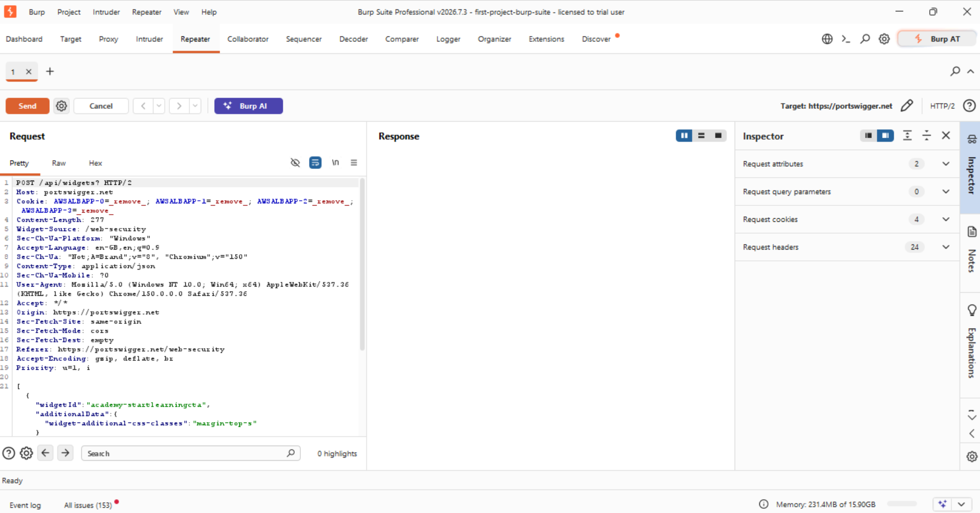The width and height of the screenshot is (980, 513).
Task: Add a new Repeater tab
Action: 50,71
